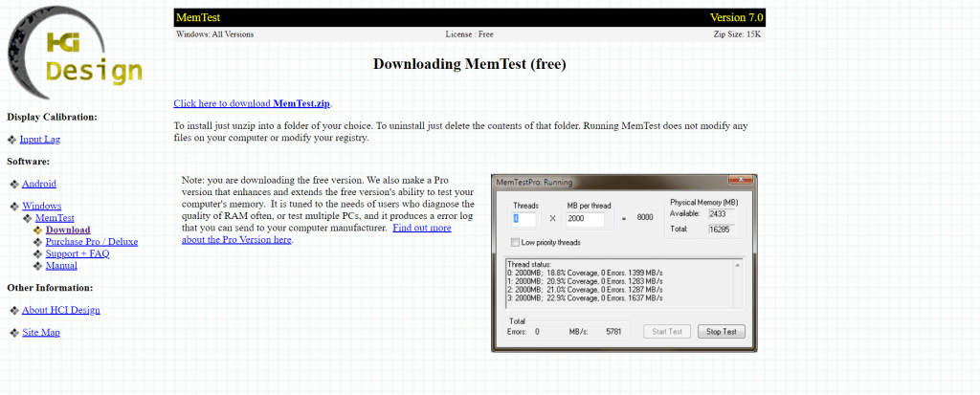Open the Support + FAQ link
Screen dimensions: 980x395
click(x=78, y=253)
